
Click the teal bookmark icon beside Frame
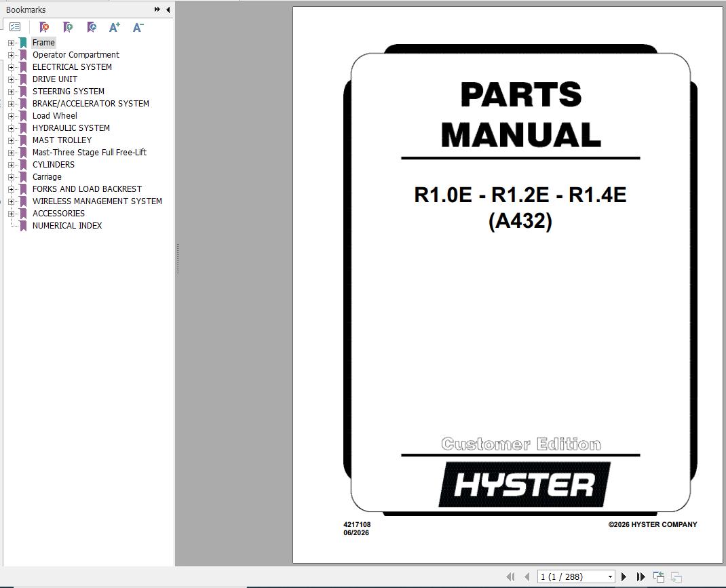23,43
